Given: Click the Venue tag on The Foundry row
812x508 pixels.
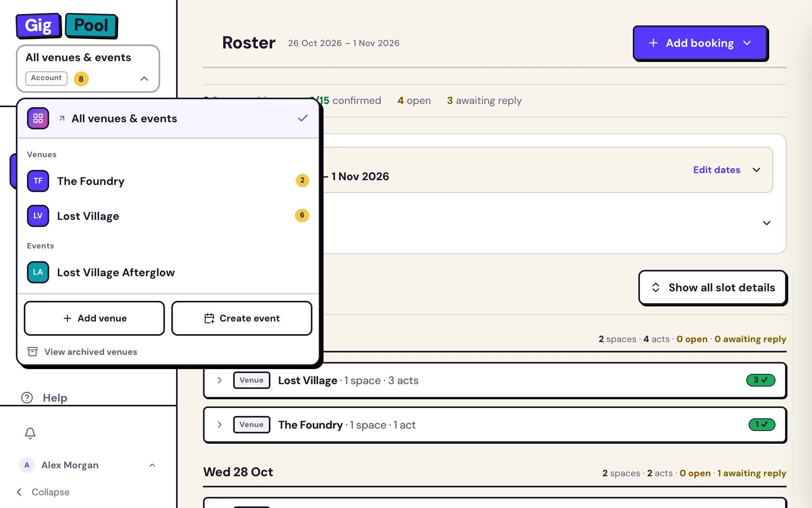Looking at the screenshot, I should coord(251,425).
